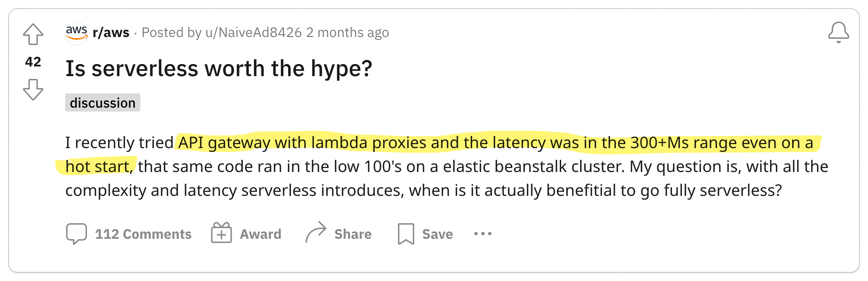
Task: Select the discussion flair tag
Action: [x=103, y=103]
